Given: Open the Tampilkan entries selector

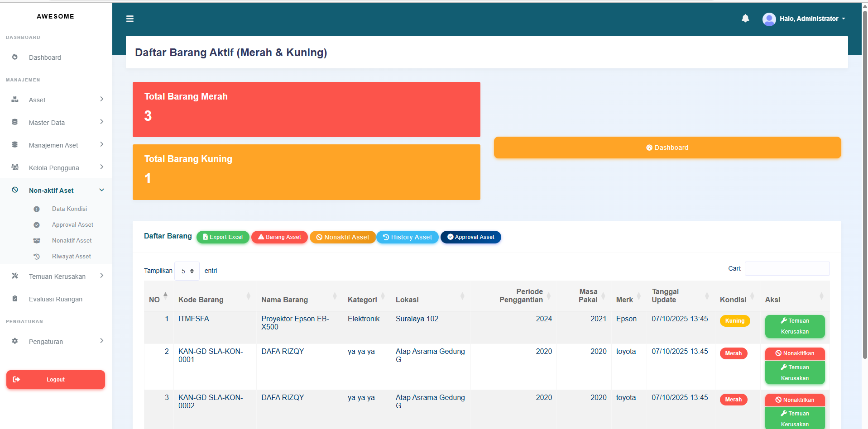Looking at the screenshot, I should point(187,271).
